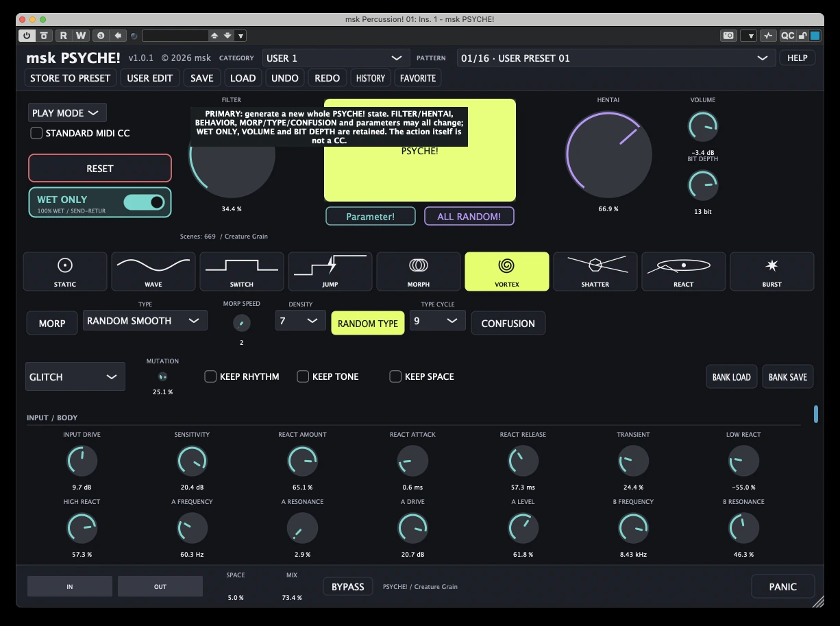Click FAVORITE
The height and width of the screenshot is (626, 840).
(418, 78)
